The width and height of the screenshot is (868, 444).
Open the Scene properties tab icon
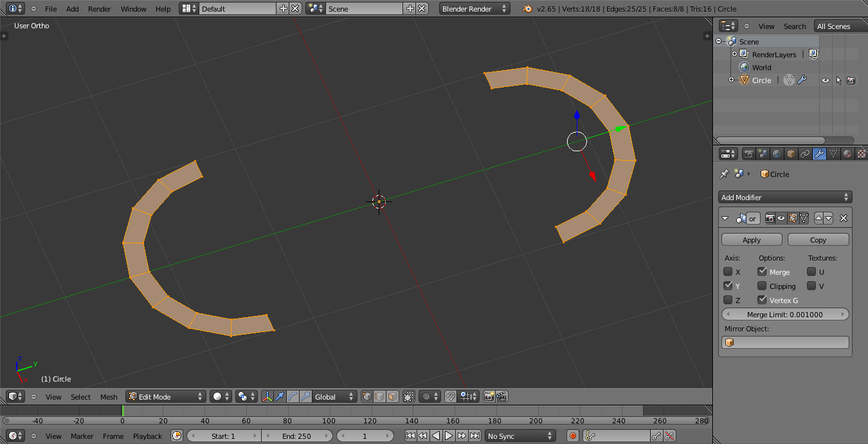coord(763,154)
